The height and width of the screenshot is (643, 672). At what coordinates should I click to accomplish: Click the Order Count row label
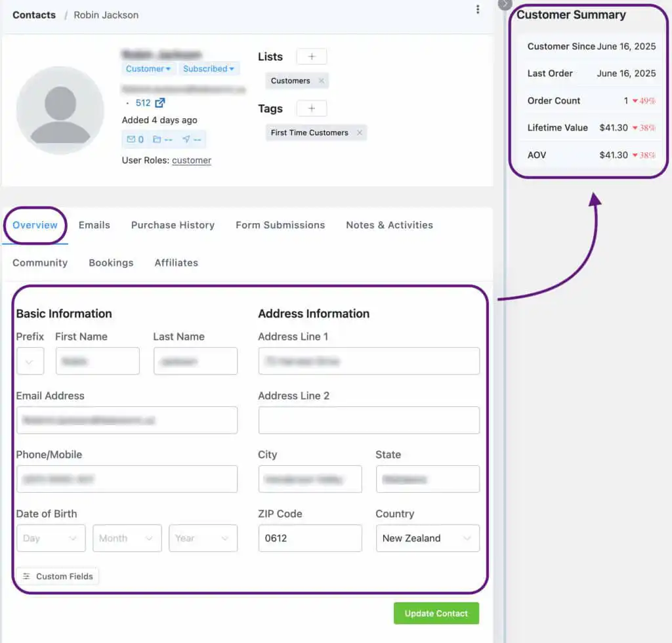click(x=554, y=100)
